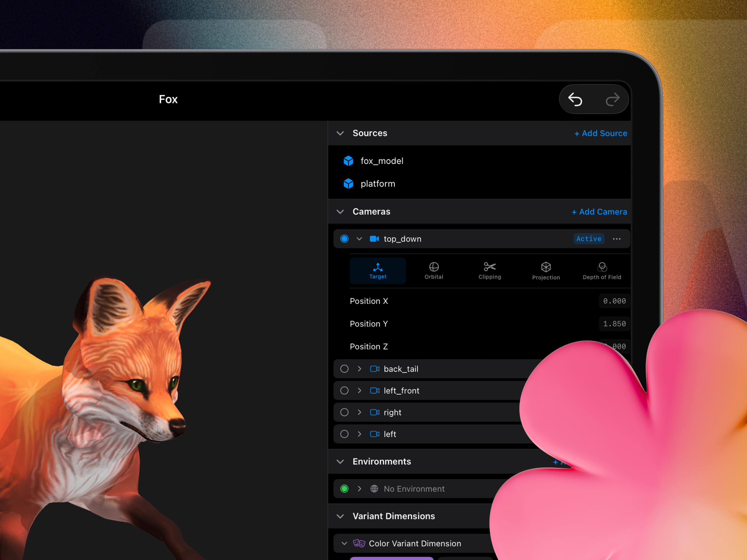Switch to the Orbital tab
This screenshot has width=747, height=560.
(x=434, y=271)
